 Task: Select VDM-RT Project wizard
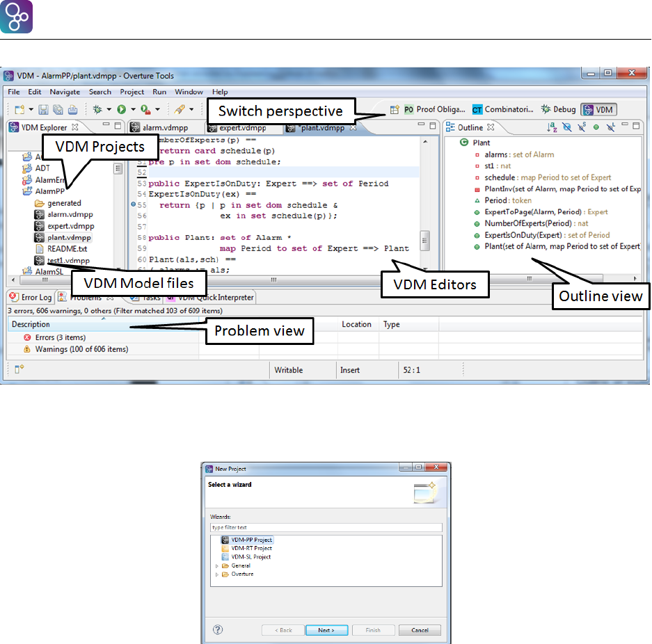tap(247, 549)
